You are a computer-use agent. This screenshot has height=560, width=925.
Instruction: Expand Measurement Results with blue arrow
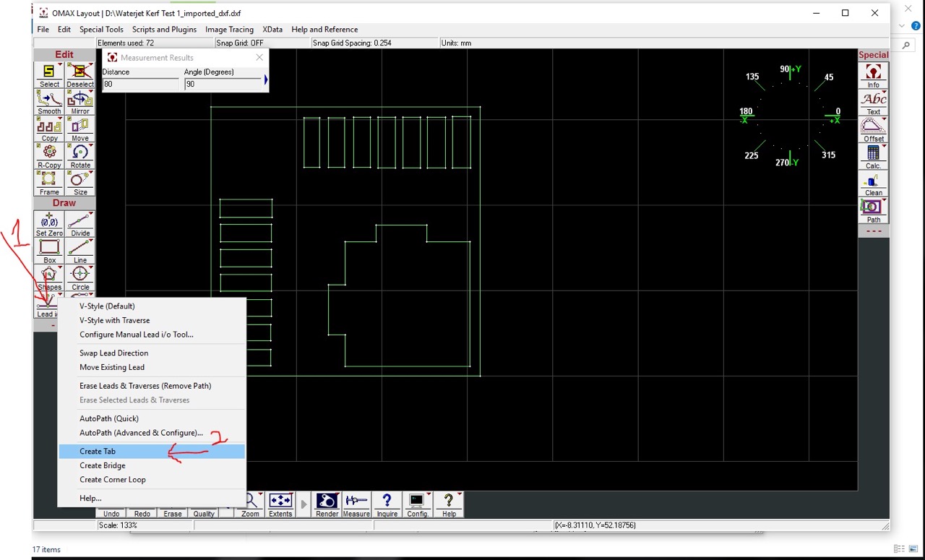[266, 79]
